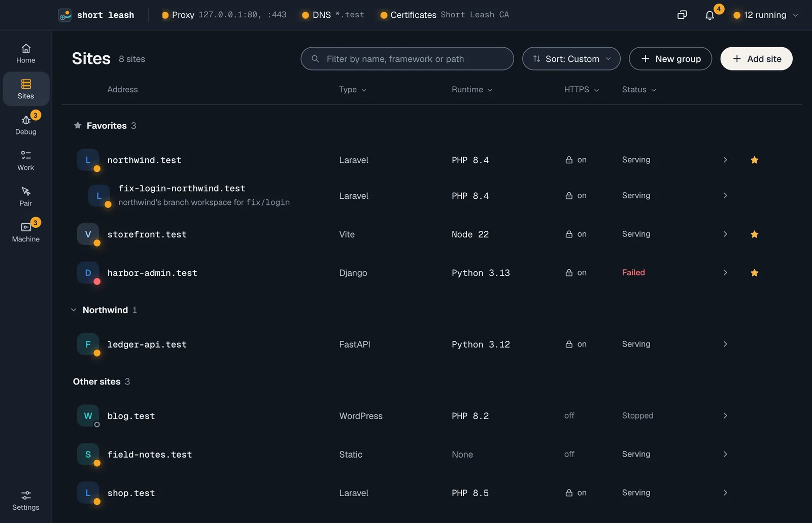
Task: Click the Certificates Short Leash CA status
Action: pyautogui.click(x=445, y=15)
